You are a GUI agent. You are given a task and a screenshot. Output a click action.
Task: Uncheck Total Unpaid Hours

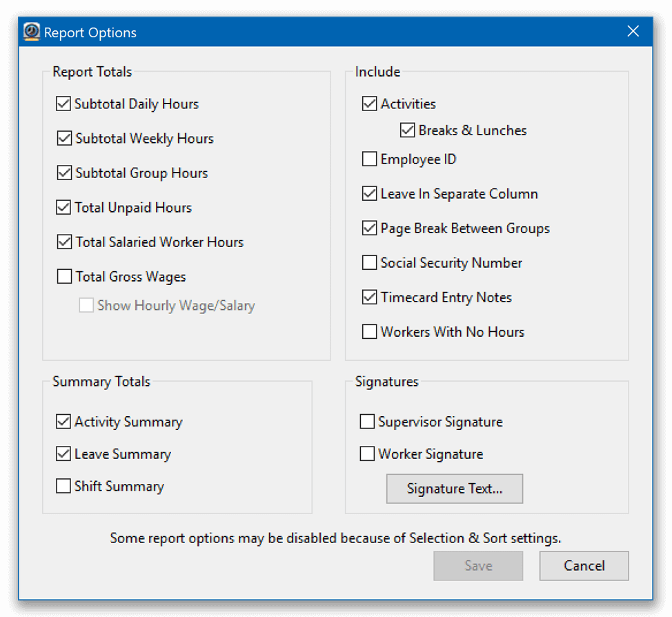coord(63,207)
